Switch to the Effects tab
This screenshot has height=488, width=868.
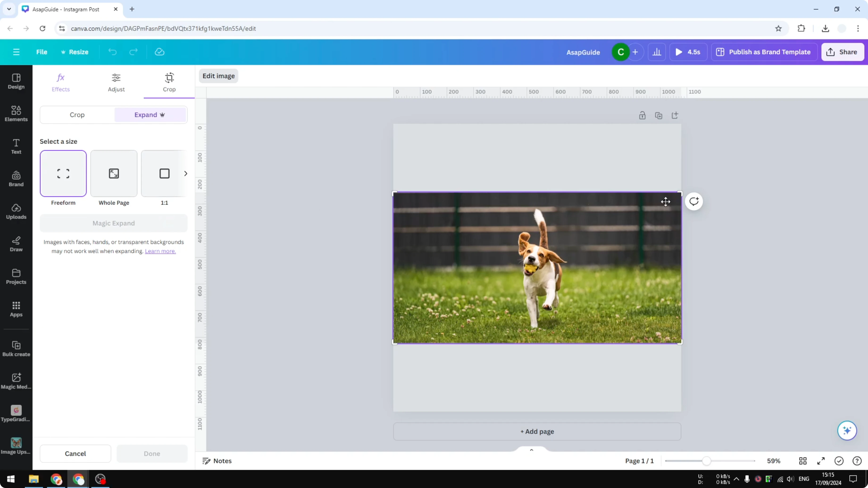click(x=61, y=83)
